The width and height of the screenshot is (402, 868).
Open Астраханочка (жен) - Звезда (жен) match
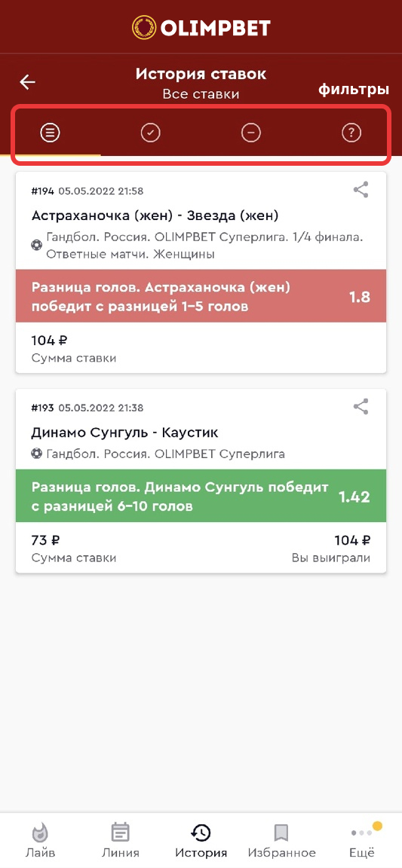(155, 215)
